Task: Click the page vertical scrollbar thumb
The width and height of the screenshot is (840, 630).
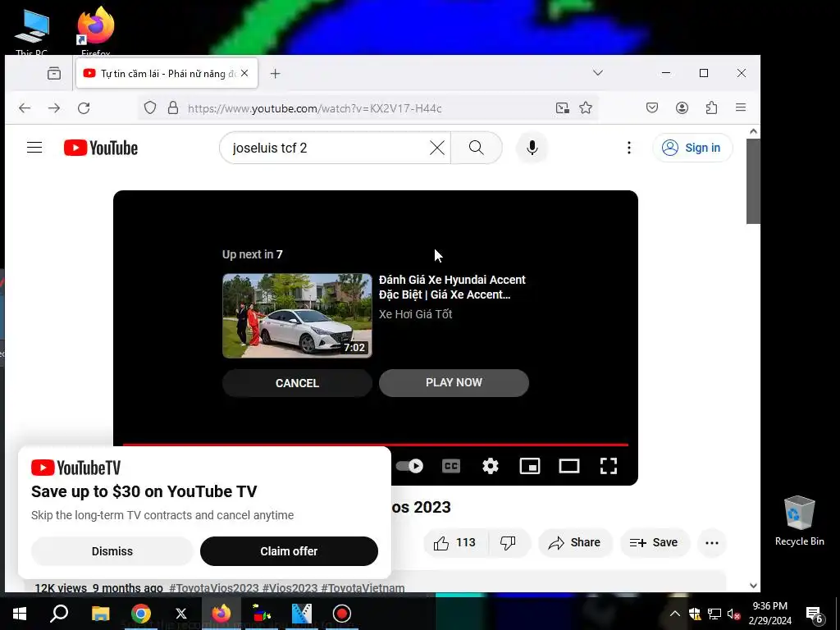Action: (x=753, y=181)
